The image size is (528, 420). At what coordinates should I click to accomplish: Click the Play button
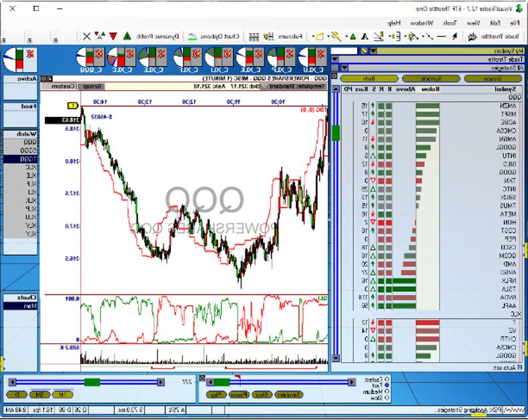[x=216, y=395]
